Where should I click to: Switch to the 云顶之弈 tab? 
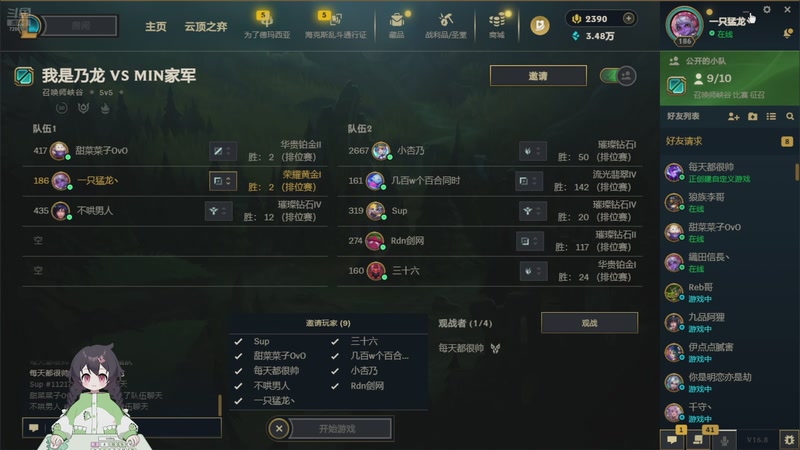click(206, 27)
